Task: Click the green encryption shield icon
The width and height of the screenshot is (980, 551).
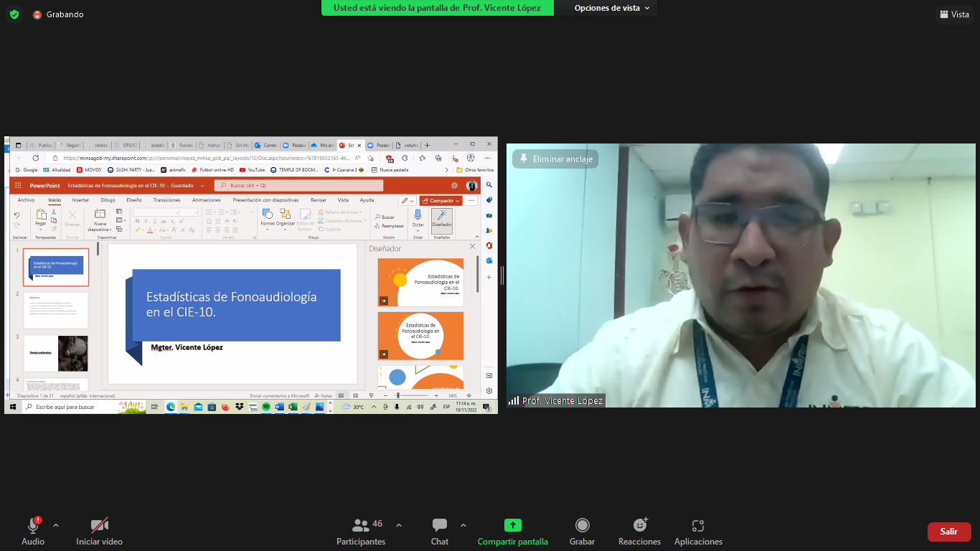Action: pyautogui.click(x=14, y=14)
